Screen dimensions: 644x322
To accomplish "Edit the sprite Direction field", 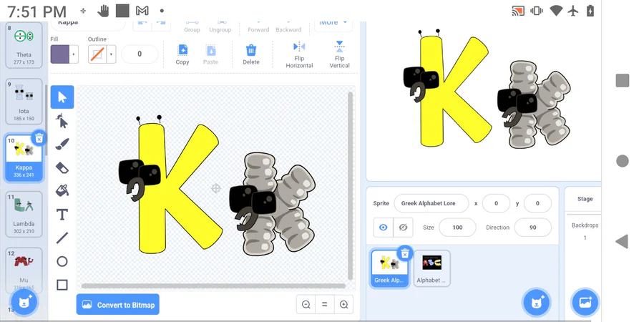I will [x=532, y=227].
